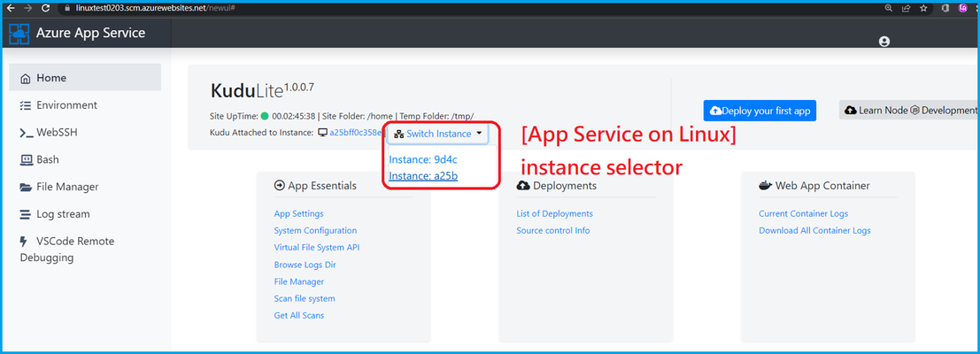This screenshot has height=354, width=980.
Task: Click the Azure App Service header title
Action: click(x=90, y=33)
